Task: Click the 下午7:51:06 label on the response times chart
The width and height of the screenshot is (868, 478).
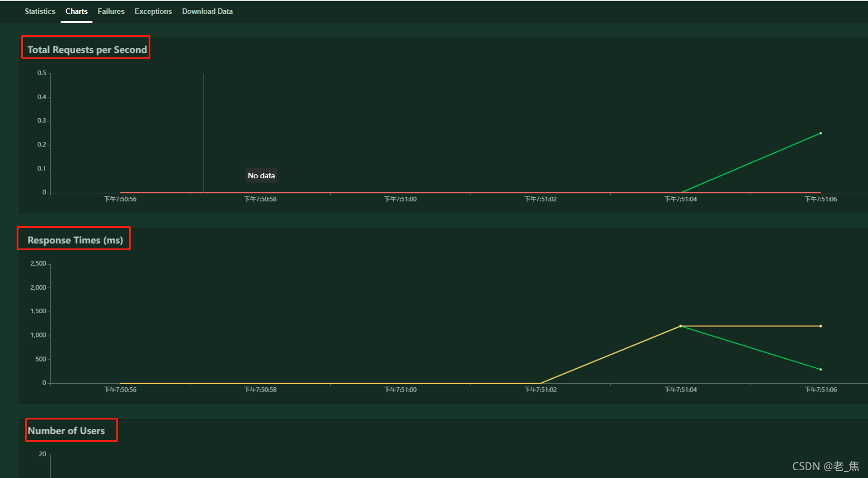Action: [821, 389]
